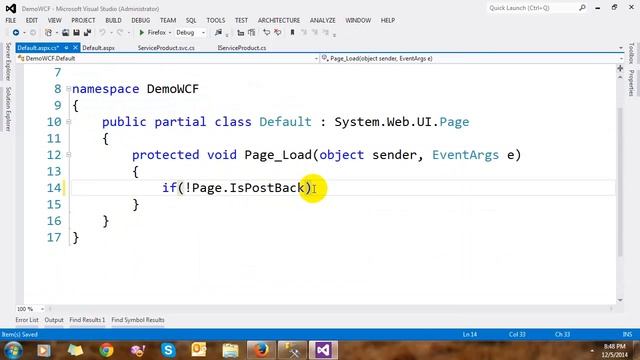Close the Default.aspx.cs tab
This screenshot has height=360, width=640.
[75, 48]
